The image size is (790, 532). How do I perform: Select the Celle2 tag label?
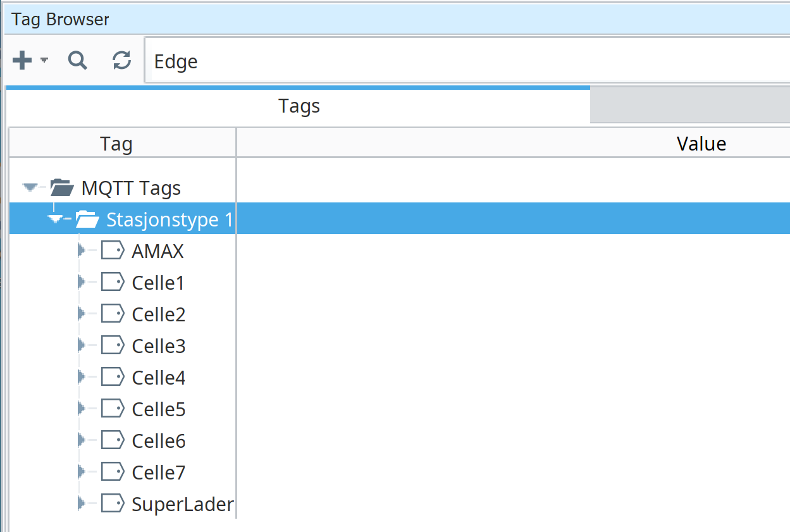158,314
